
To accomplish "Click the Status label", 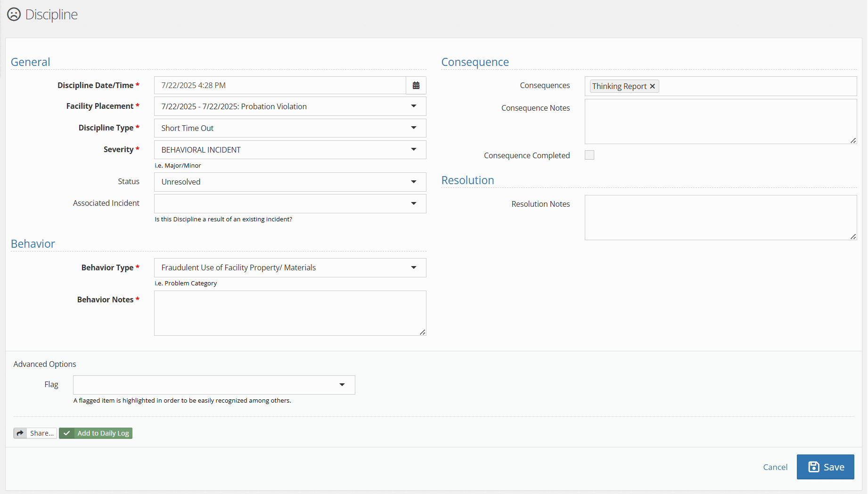I will pyautogui.click(x=129, y=181).
